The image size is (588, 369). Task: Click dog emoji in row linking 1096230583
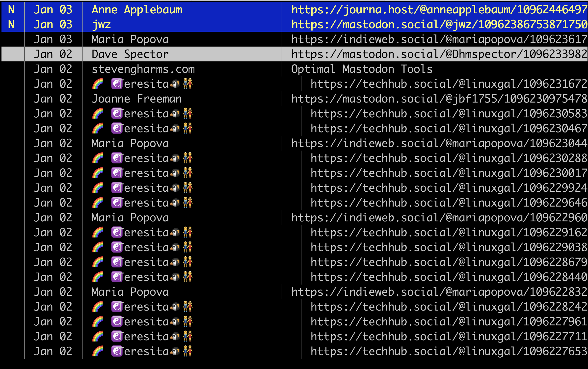coord(175,114)
